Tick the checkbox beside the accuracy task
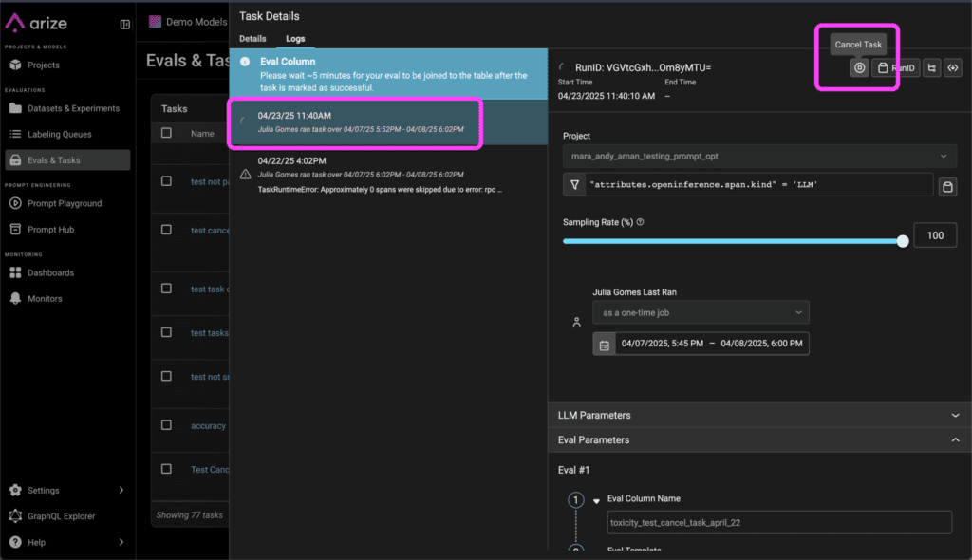972x560 pixels. point(167,425)
